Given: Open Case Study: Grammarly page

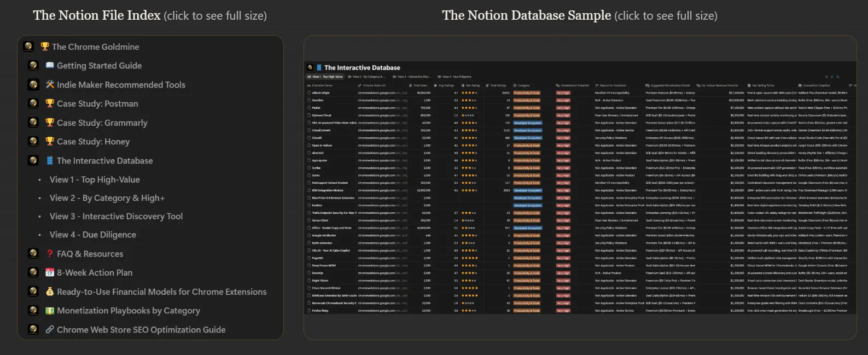Looking at the screenshot, I should [102, 123].
